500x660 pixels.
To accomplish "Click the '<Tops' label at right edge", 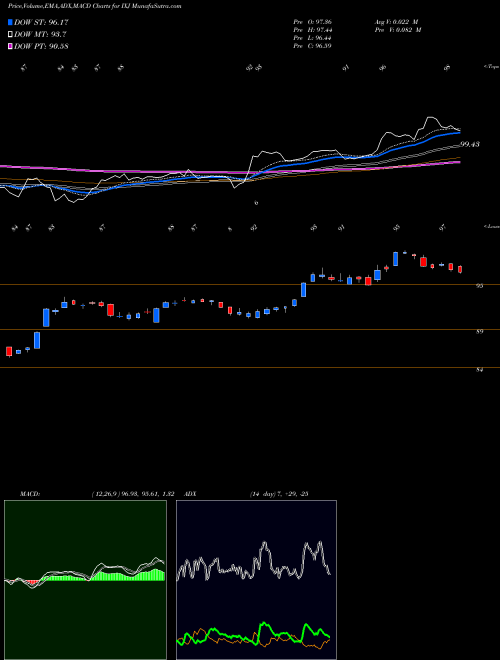I will click(491, 67).
